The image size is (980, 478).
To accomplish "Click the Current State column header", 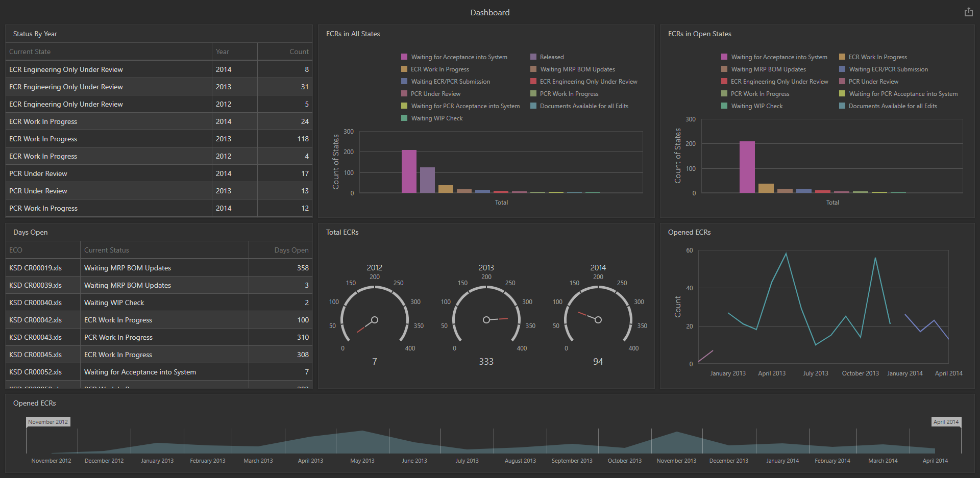I will click(x=29, y=51).
